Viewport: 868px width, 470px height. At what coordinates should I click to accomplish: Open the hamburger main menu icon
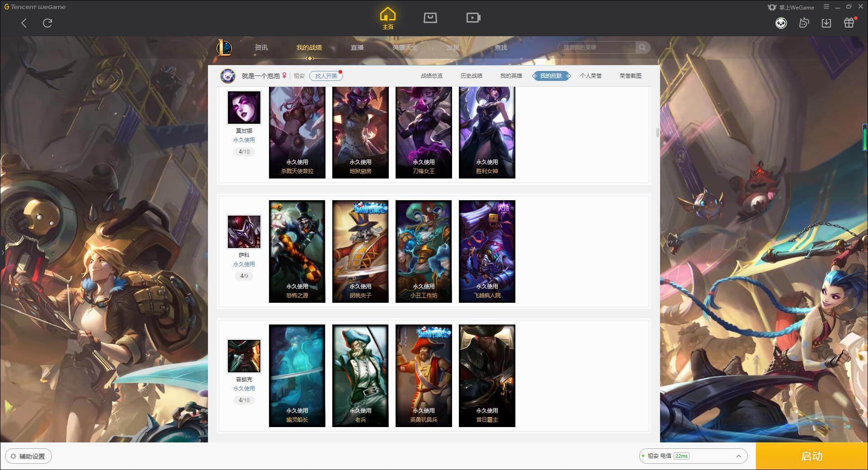(826, 7)
